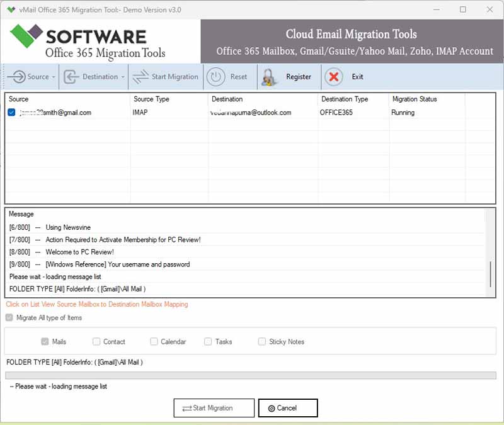
Task: Select FOLDER TYPE row in the Message log
Action: 246,289
